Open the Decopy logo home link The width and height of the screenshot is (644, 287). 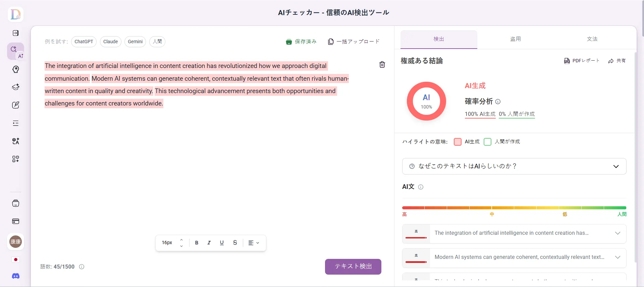[x=15, y=14]
